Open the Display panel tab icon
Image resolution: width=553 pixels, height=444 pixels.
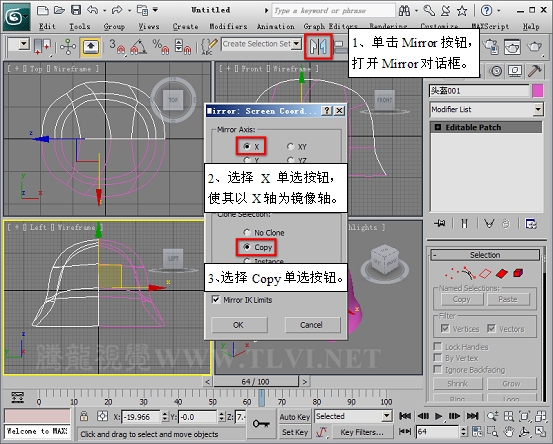coord(515,71)
